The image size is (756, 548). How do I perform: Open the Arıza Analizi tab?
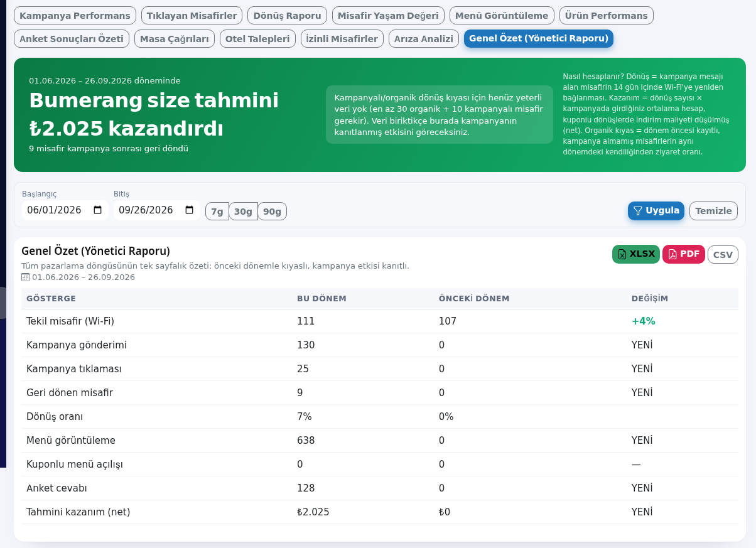click(424, 39)
